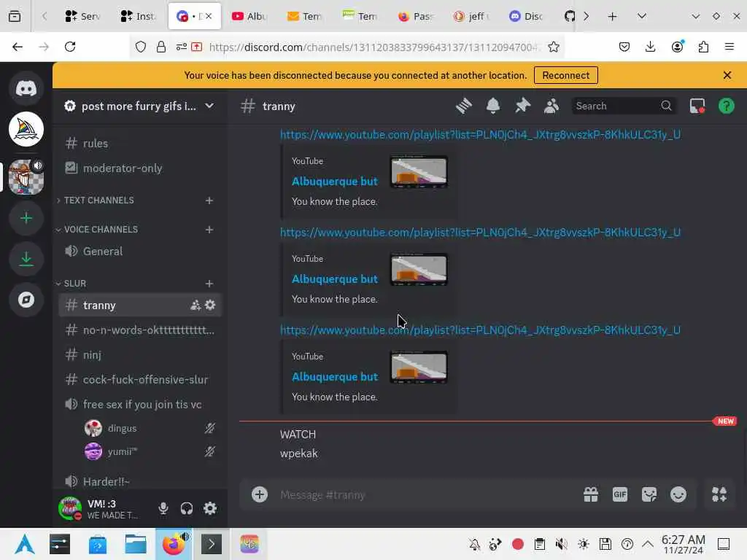747x560 pixels.
Task: Open second embed video thumbnail
Action: (419, 270)
